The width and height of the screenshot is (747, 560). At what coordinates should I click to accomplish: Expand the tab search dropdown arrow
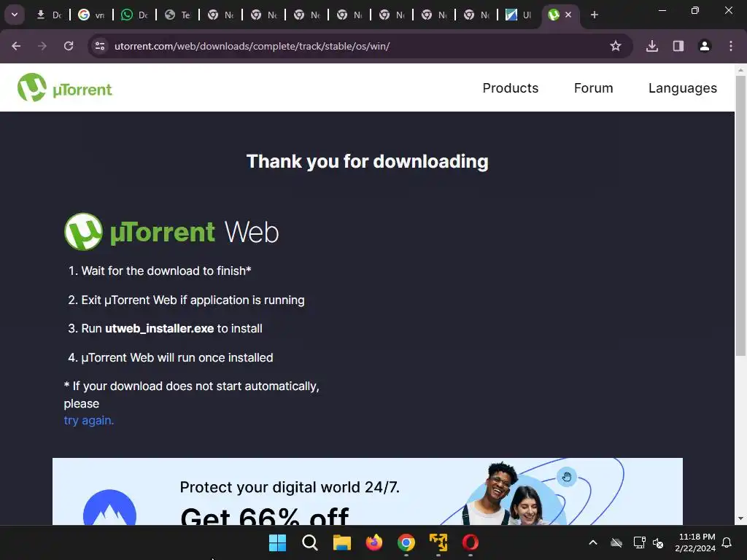[x=15, y=15]
